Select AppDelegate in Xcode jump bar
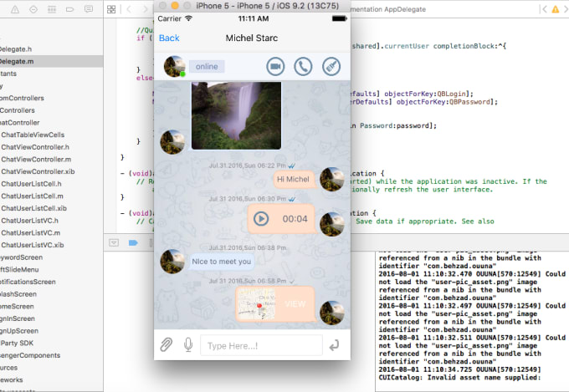This screenshot has height=392, width=569. click(405, 9)
